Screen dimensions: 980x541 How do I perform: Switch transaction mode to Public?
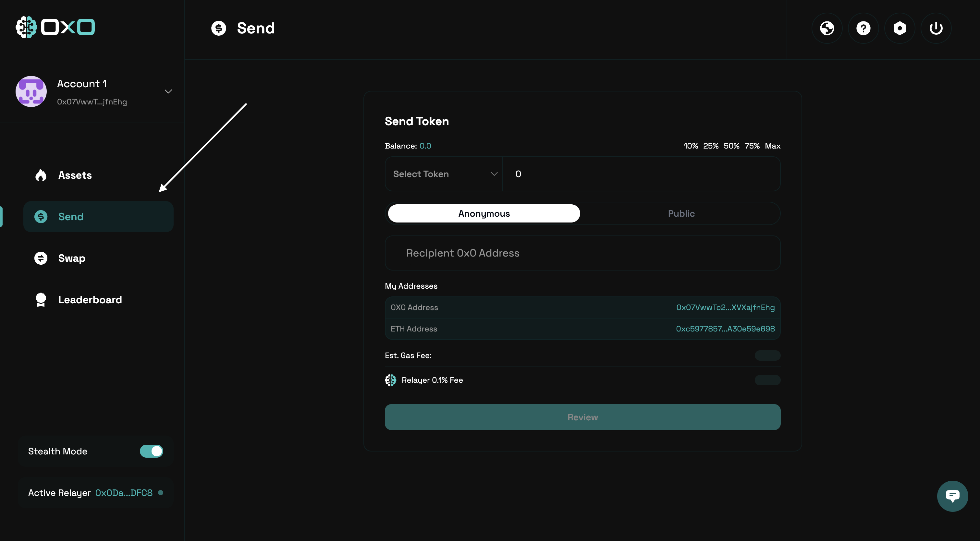pyautogui.click(x=680, y=213)
